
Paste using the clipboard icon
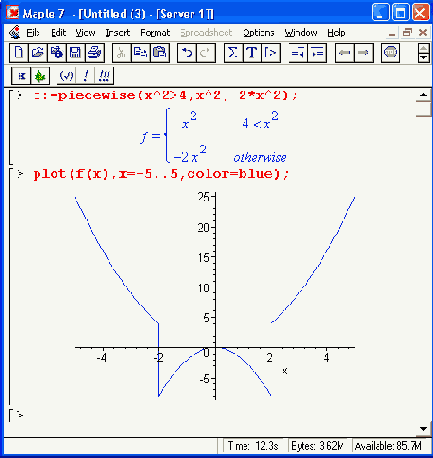point(160,53)
